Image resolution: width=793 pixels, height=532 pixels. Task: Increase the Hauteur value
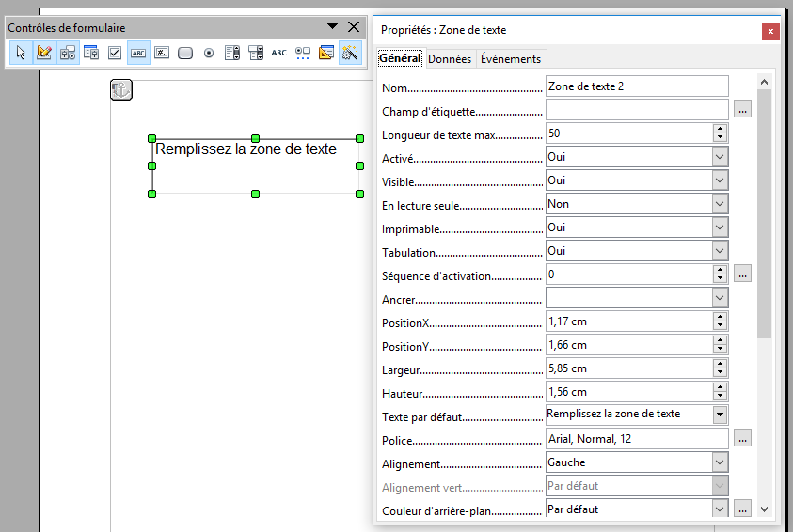[720, 387]
